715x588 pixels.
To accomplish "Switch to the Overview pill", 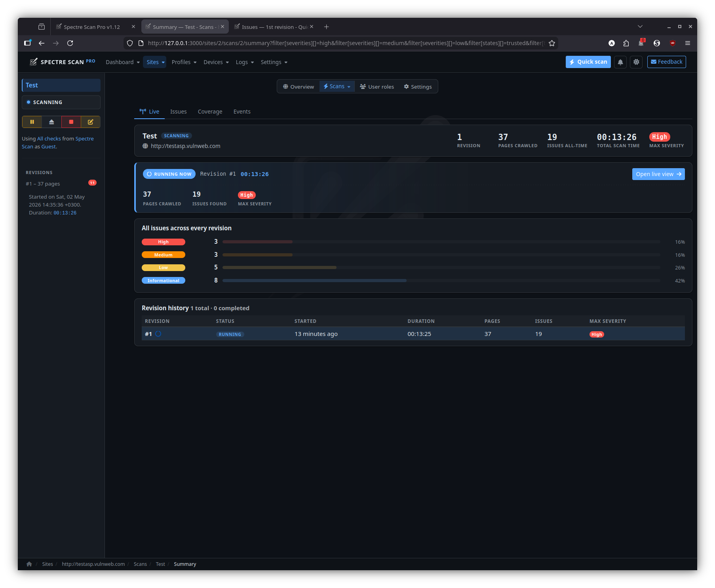I will point(299,87).
